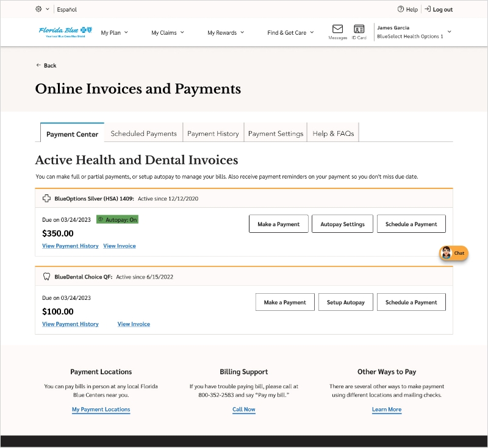The height and width of the screenshot is (448, 488).
Task: Open the My Plan menu
Action: (x=114, y=32)
